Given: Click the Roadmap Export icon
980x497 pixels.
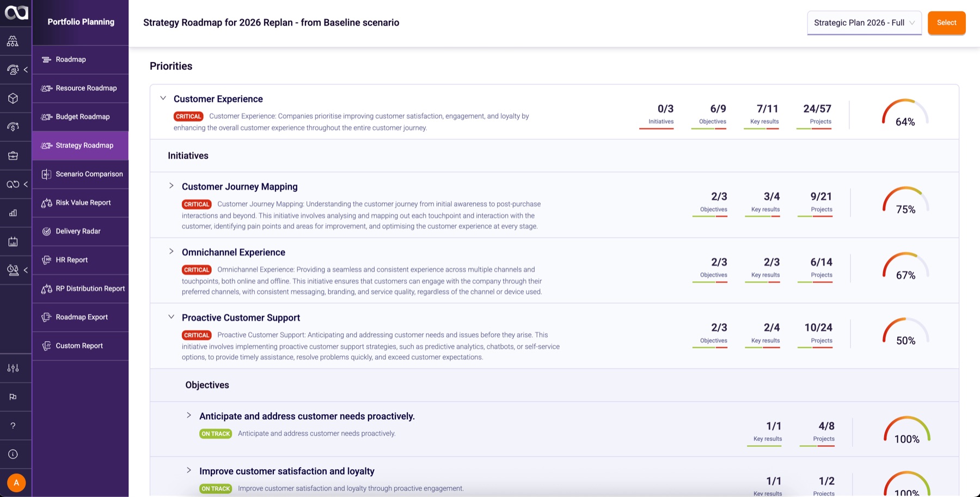Looking at the screenshot, I should pos(46,317).
